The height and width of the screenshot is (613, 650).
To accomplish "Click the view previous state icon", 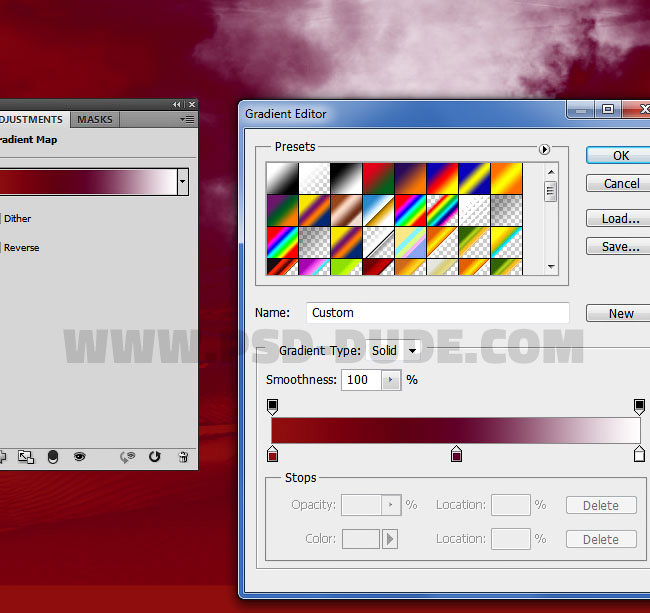I will 127,457.
